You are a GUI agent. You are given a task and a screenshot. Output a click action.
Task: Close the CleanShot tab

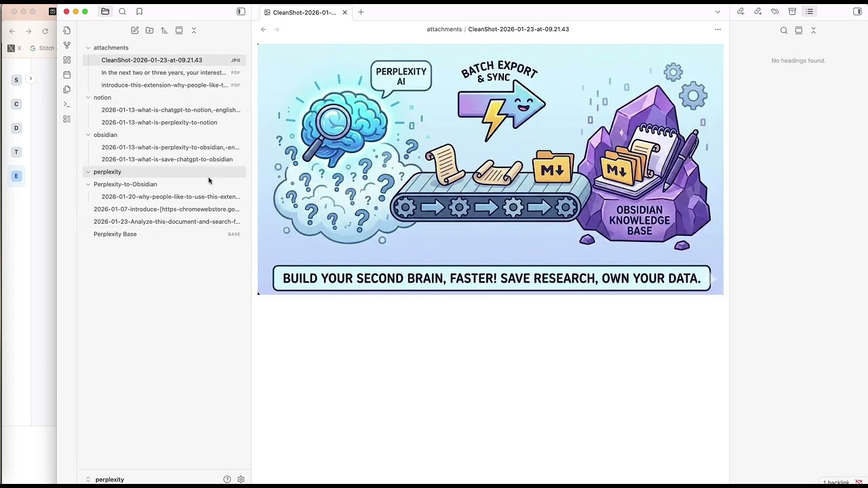point(344,12)
